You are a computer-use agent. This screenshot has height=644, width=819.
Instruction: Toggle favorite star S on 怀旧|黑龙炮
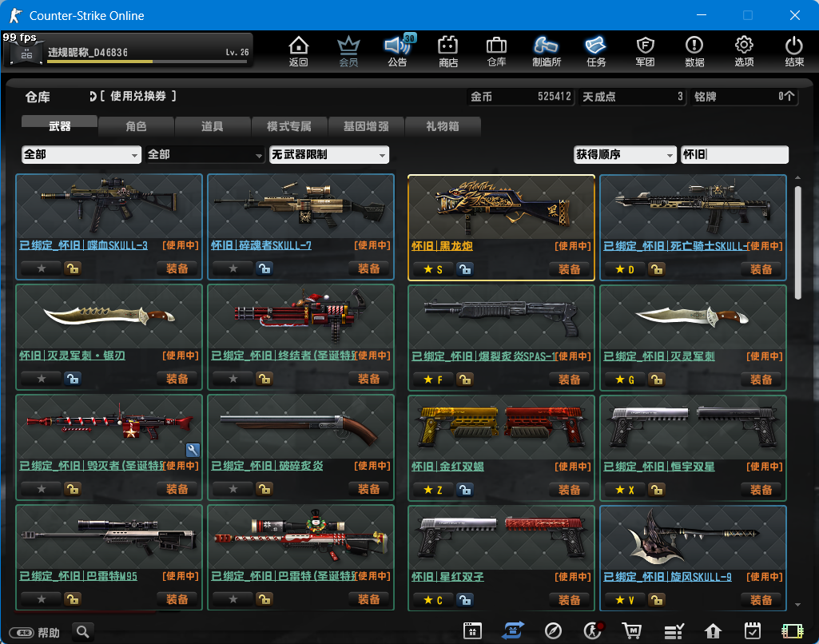coord(433,269)
